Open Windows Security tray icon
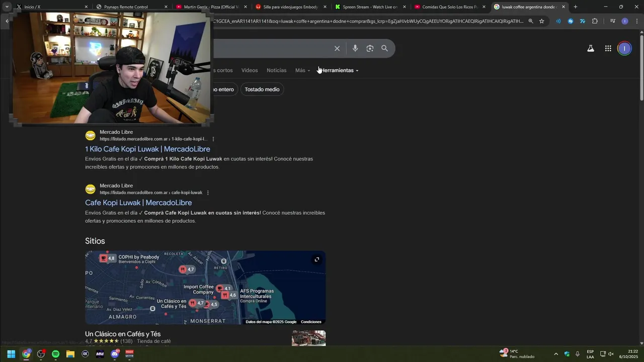644x362 pixels. click(567, 354)
